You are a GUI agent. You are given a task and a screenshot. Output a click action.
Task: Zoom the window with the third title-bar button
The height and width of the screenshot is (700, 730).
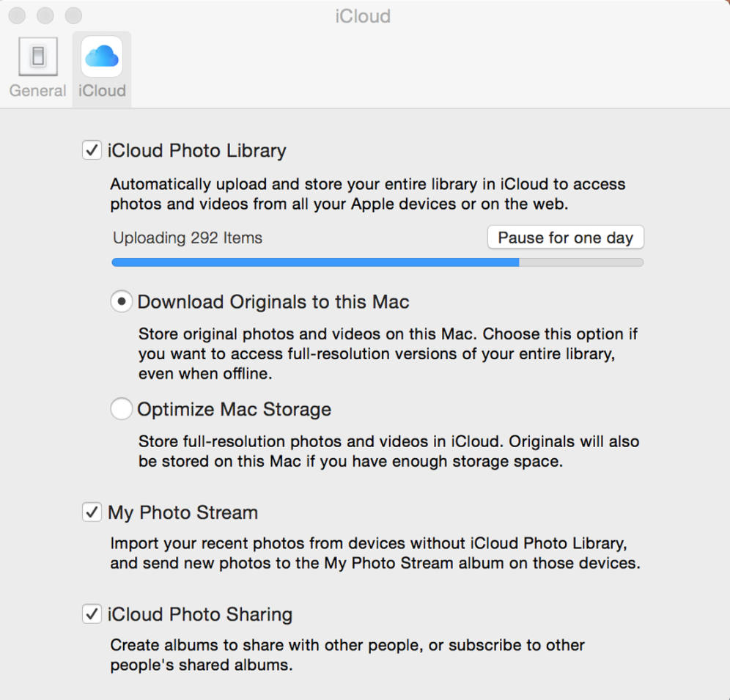pyautogui.click(x=73, y=15)
